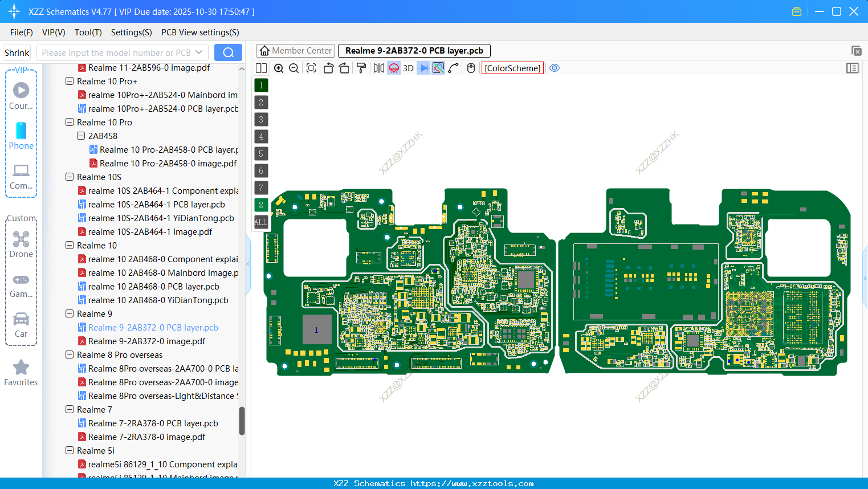Activate the 3D view tool
This screenshot has width=868, height=489.
407,68
